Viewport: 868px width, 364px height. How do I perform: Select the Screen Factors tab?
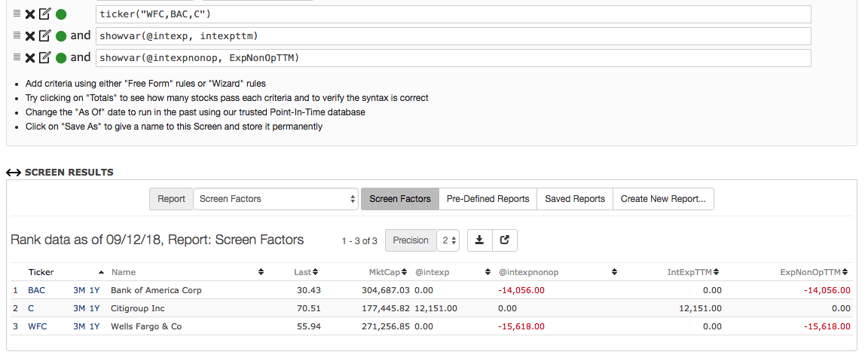(x=400, y=199)
